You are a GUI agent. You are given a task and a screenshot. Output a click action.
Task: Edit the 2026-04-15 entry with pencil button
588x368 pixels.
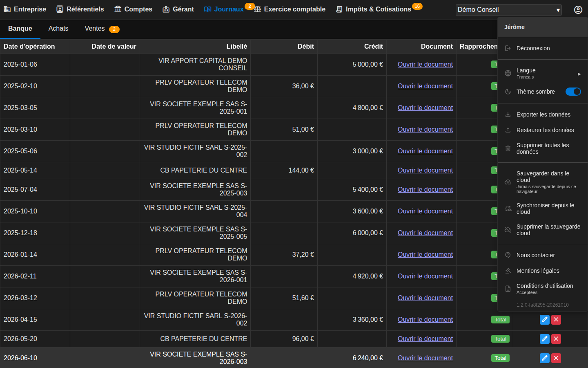click(x=545, y=320)
